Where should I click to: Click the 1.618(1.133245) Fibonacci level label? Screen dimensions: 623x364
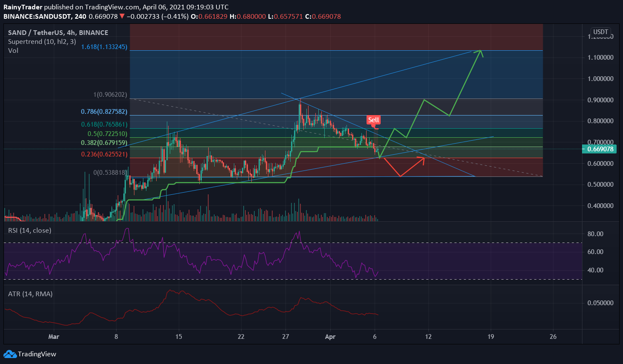[104, 47]
